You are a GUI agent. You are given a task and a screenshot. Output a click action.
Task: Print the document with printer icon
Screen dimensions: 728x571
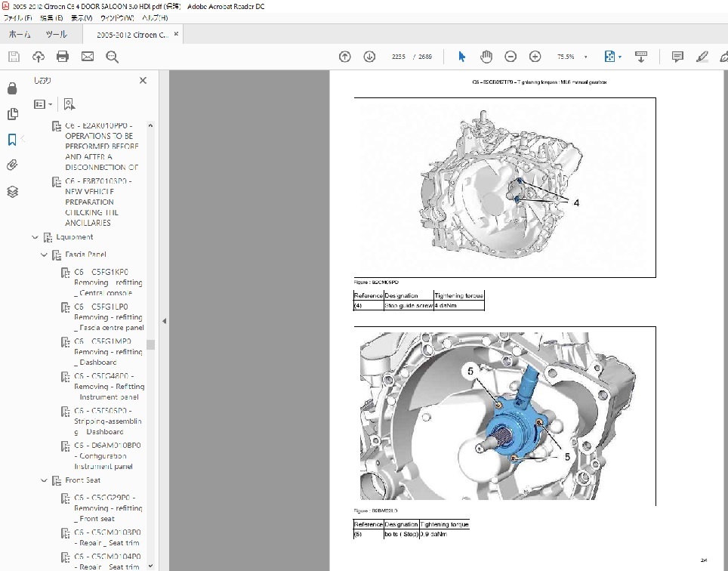point(63,57)
